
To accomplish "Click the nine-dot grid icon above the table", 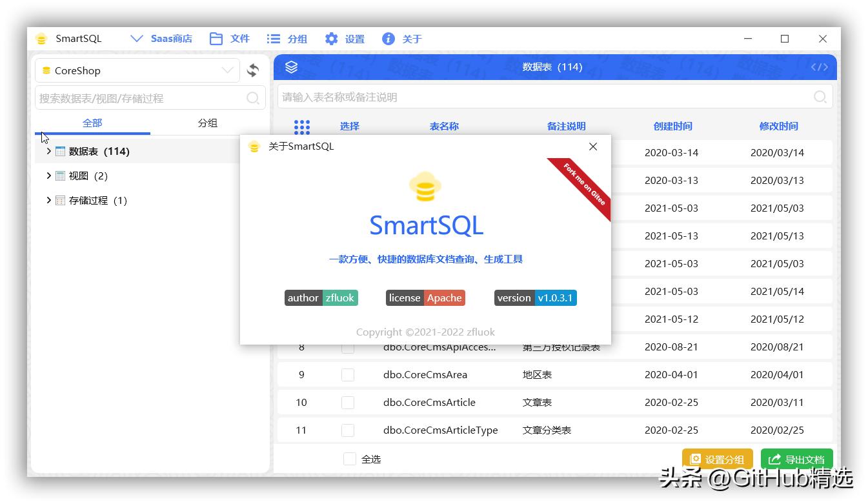I will coord(302,126).
